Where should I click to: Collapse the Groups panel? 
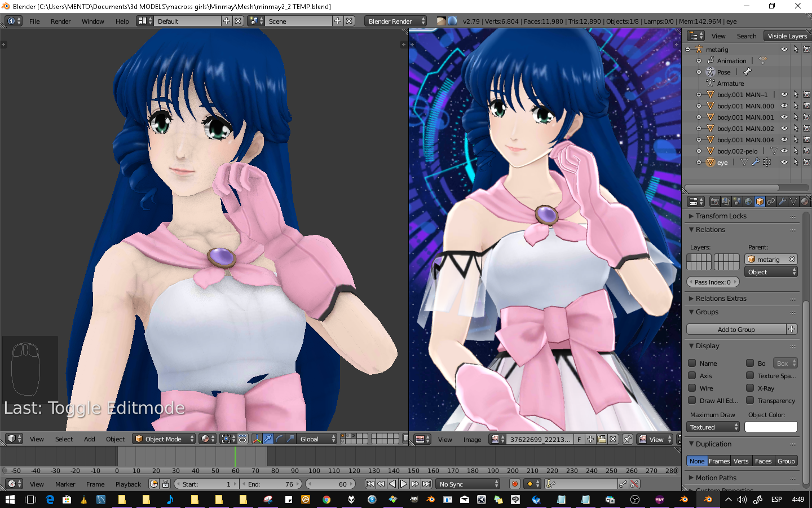point(707,312)
